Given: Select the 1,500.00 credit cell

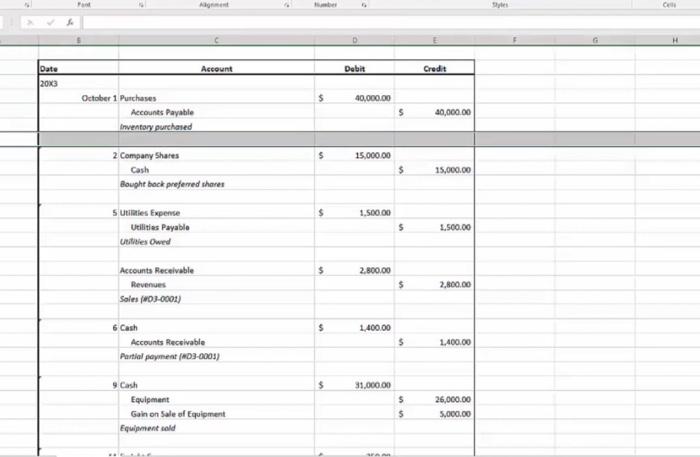Looking at the screenshot, I should click(434, 227).
